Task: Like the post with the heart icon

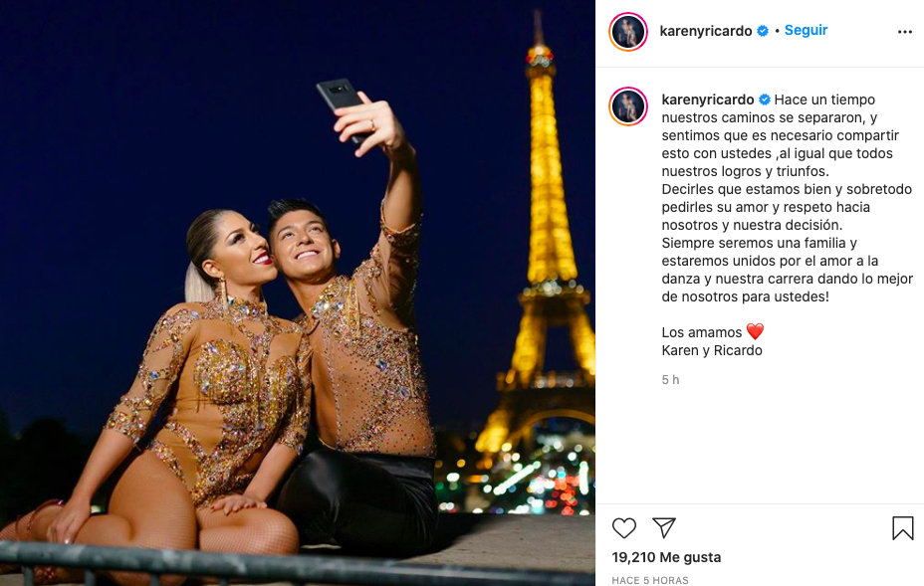Action: tap(624, 527)
